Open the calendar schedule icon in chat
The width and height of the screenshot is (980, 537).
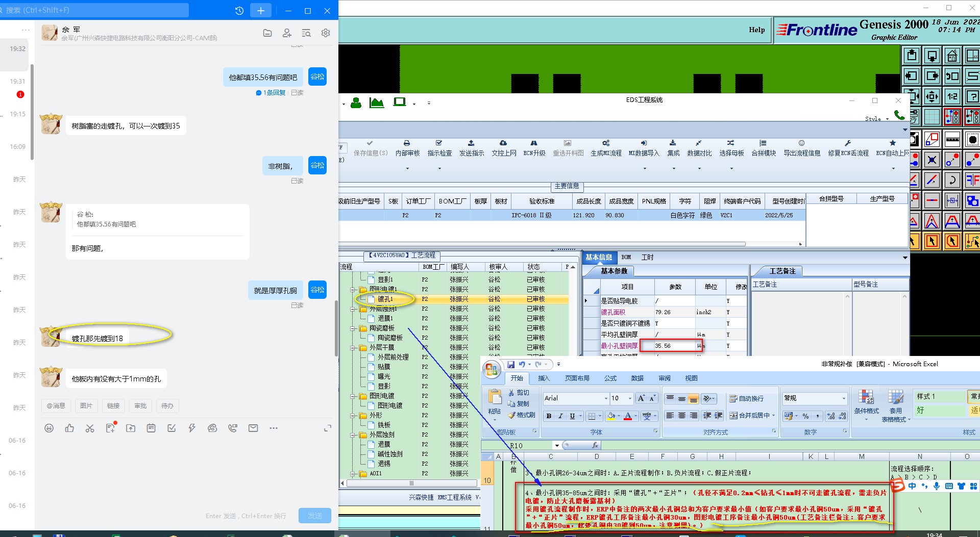point(151,428)
